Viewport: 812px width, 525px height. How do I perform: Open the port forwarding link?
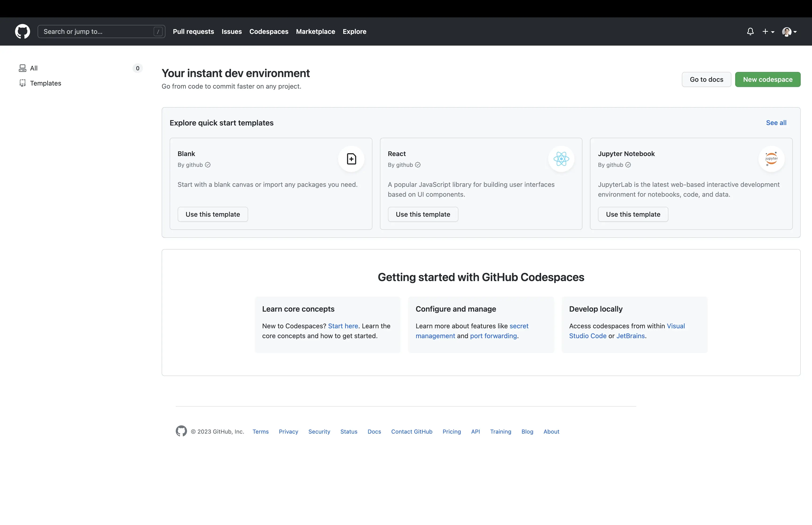(x=493, y=336)
